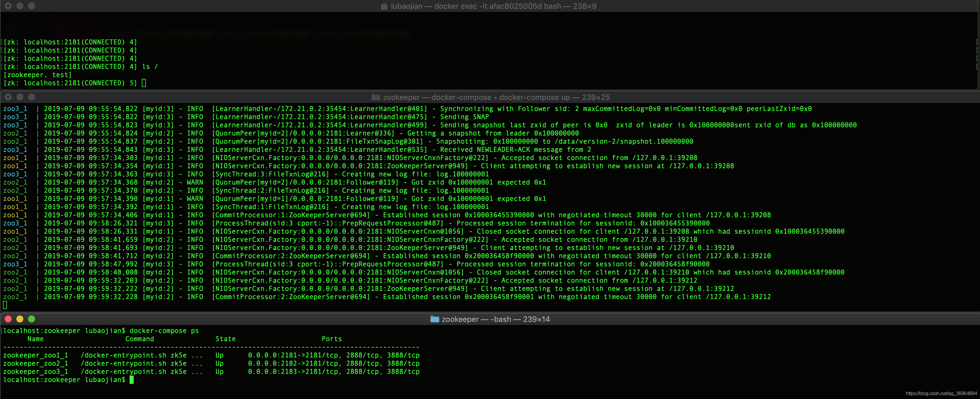Click the cursor box below the docker-compose log
Image resolution: width=980 pixels, height=399 pixels.
click(x=5, y=305)
